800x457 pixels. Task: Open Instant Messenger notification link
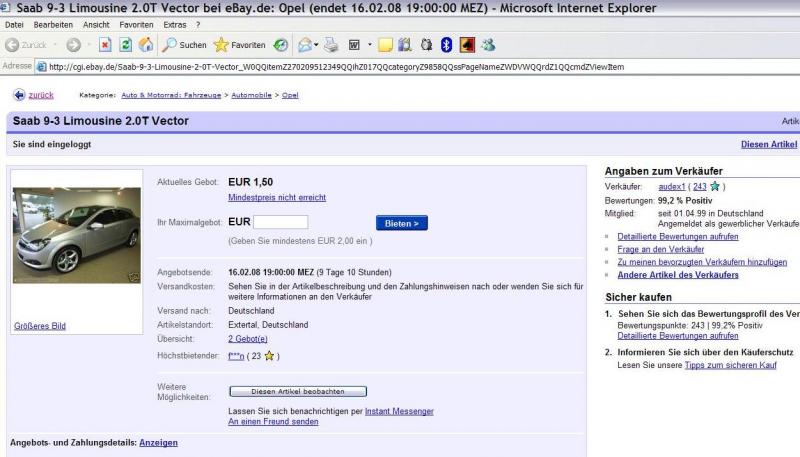pyautogui.click(x=399, y=411)
